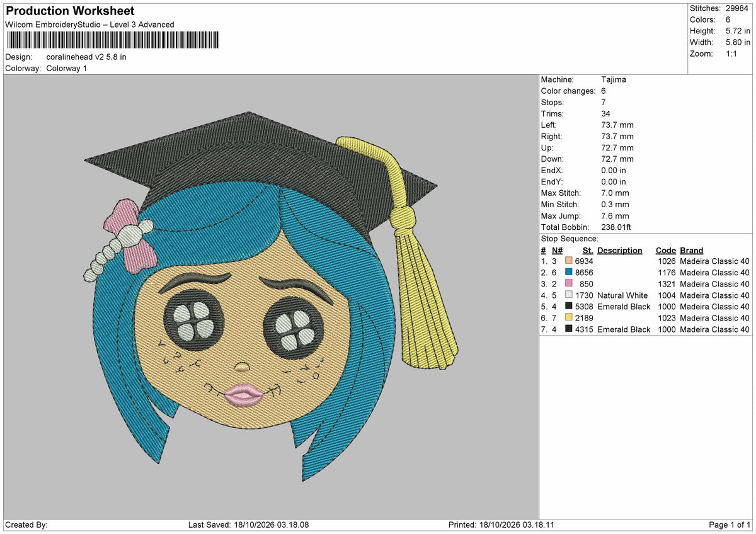756x534 pixels.
Task: Click the 'Production Worksheet' title
Action: (x=70, y=11)
